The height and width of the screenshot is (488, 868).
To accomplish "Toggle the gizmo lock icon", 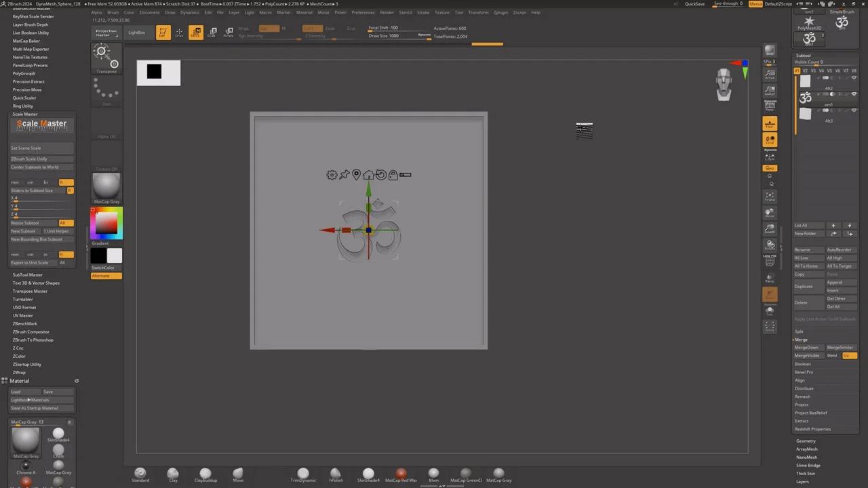I will (393, 175).
